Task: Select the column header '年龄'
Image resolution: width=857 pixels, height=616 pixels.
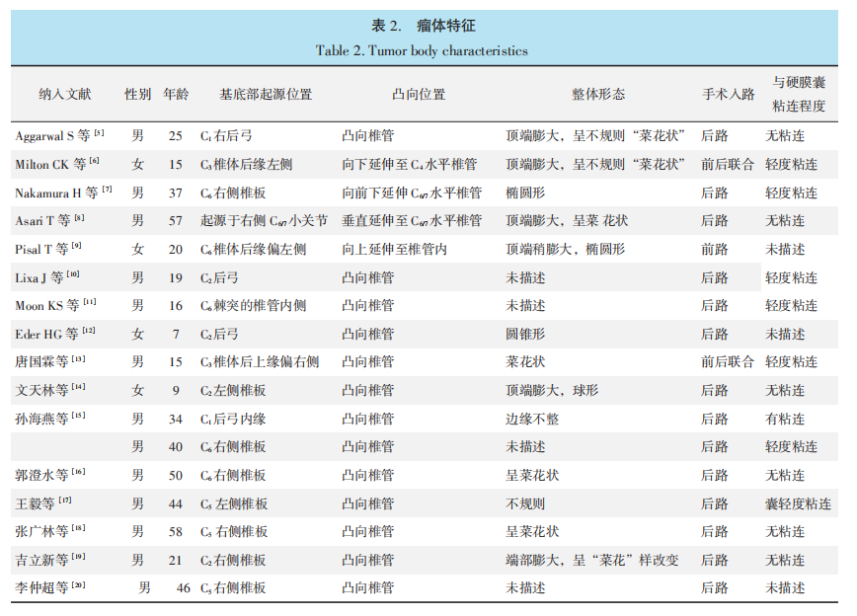Action: point(176,94)
